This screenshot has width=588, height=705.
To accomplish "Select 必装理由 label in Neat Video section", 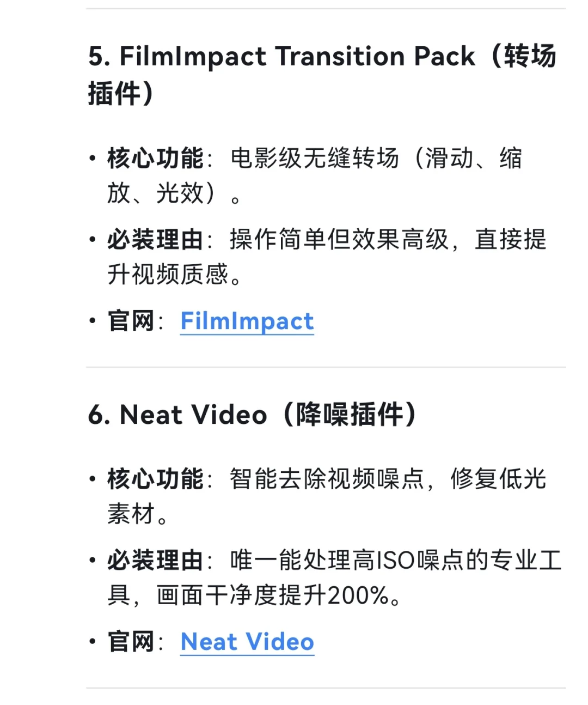I will click(155, 560).
